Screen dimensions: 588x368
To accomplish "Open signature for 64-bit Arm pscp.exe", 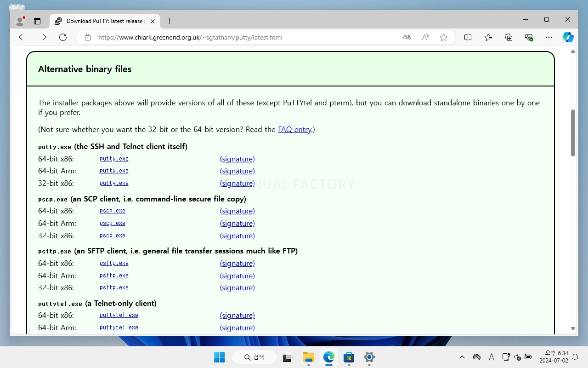I will click(237, 223).
